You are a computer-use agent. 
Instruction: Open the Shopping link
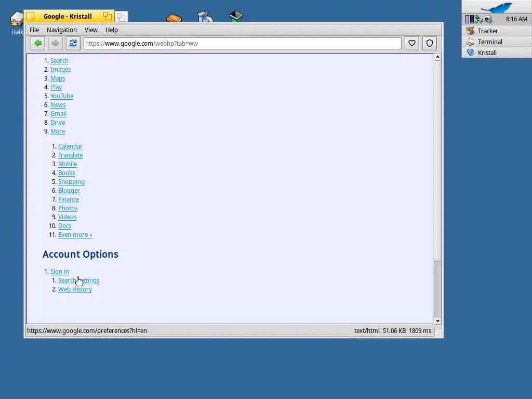point(71,181)
